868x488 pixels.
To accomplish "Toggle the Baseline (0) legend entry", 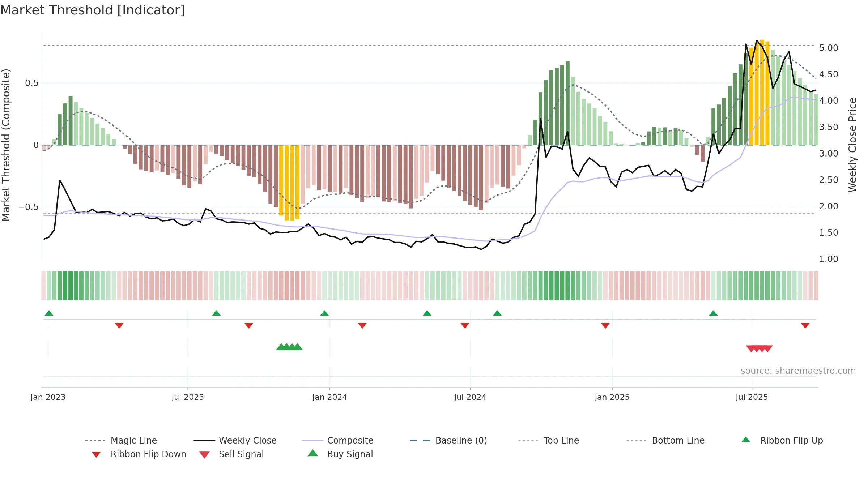I will [448, 440].
